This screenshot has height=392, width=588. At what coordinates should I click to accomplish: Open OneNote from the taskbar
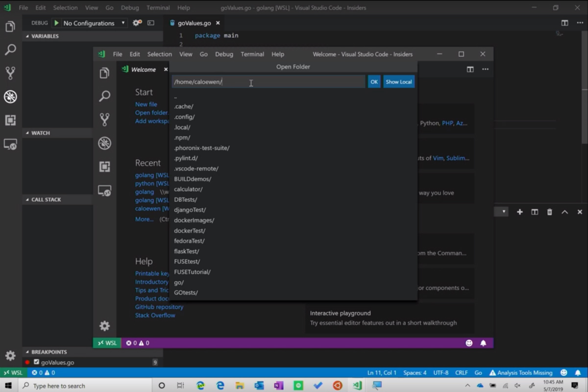279,386
